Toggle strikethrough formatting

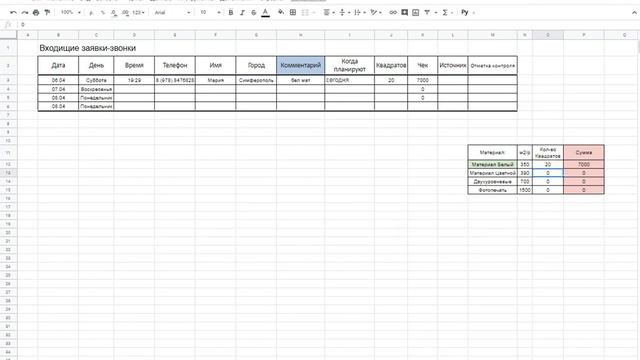point(253,13)
